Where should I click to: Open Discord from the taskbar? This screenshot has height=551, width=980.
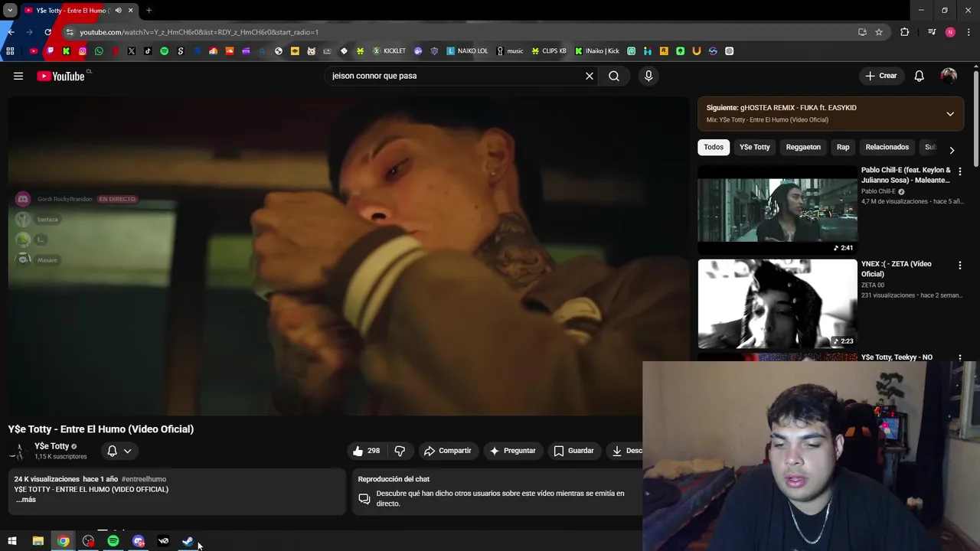139,541
